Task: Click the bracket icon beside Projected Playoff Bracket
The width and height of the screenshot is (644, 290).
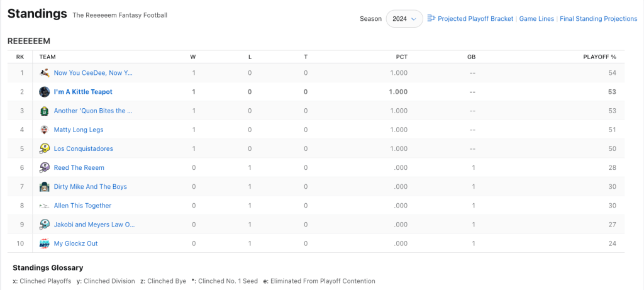Action: click(x=431, y=18)
